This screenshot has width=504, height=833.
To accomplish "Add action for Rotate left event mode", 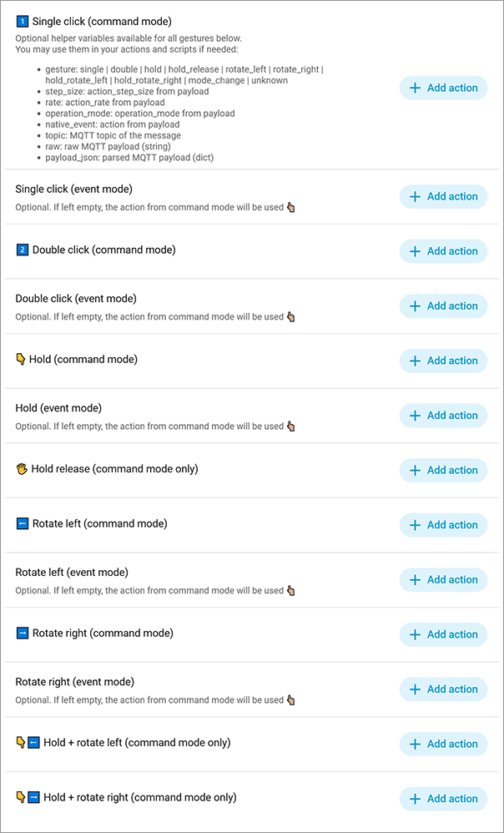I will (x=443, y=579).
